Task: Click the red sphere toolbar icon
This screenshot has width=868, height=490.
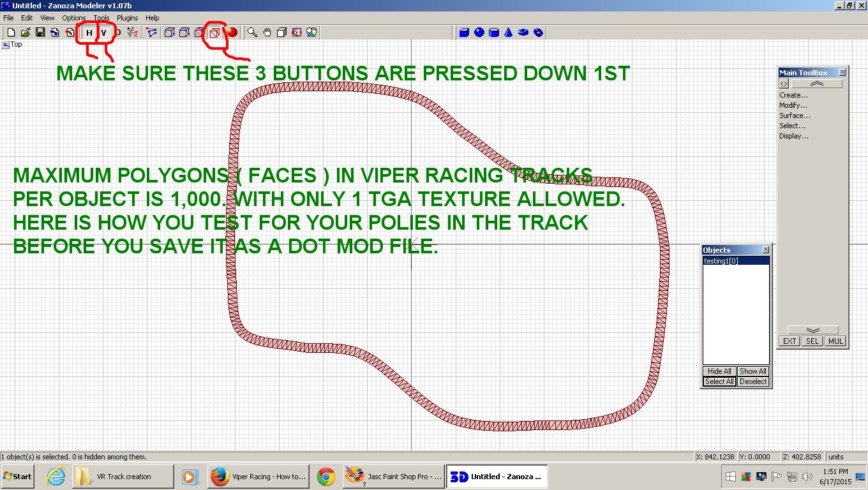Action: 232,32
